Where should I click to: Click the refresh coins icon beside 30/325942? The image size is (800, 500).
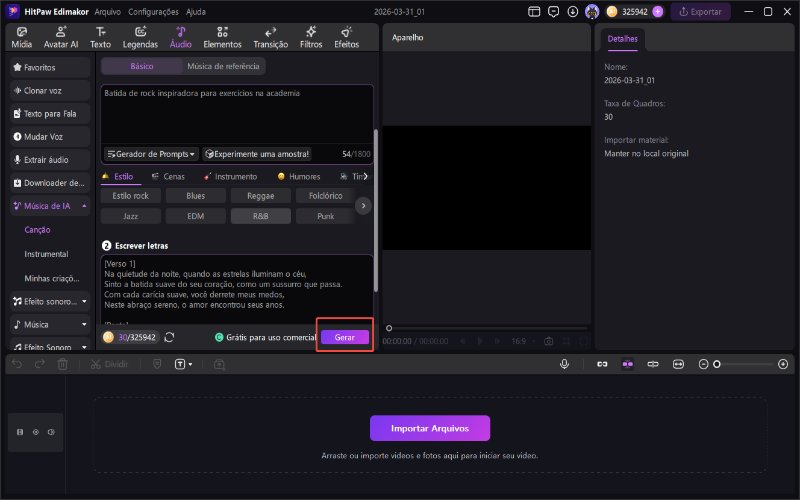[x=170, y=338]
